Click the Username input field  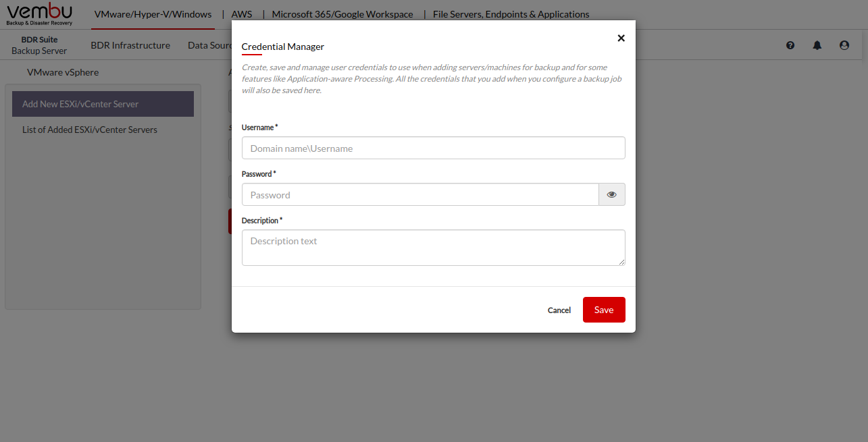click(x=433, y=148)
